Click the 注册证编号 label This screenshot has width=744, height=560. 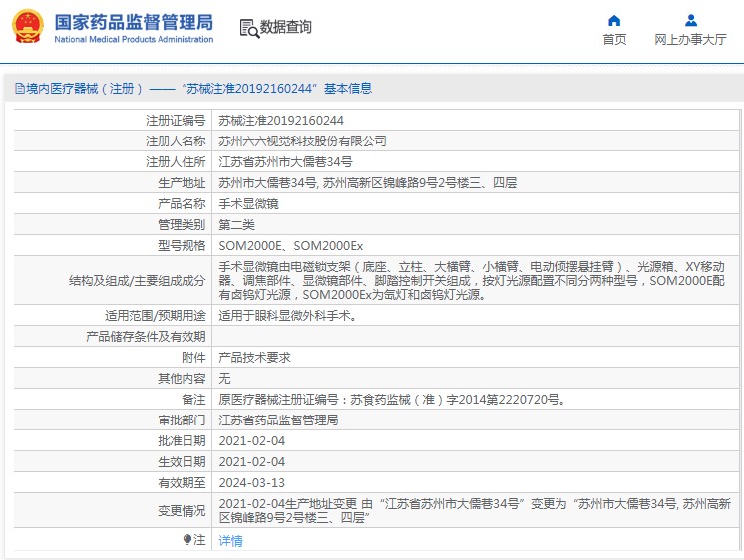[176, 121]
